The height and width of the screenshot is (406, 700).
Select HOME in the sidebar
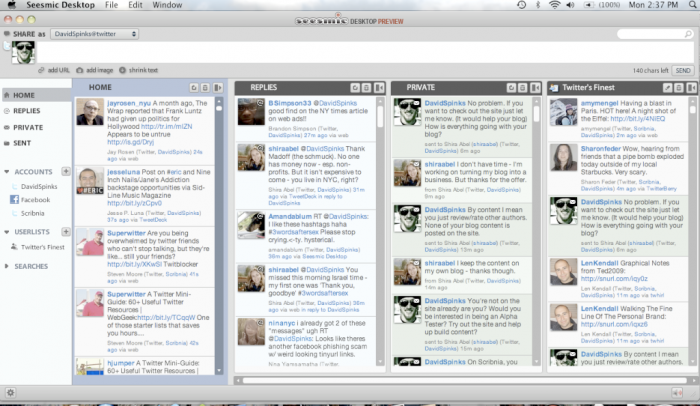pyautogui.click(x=36, y=95)
